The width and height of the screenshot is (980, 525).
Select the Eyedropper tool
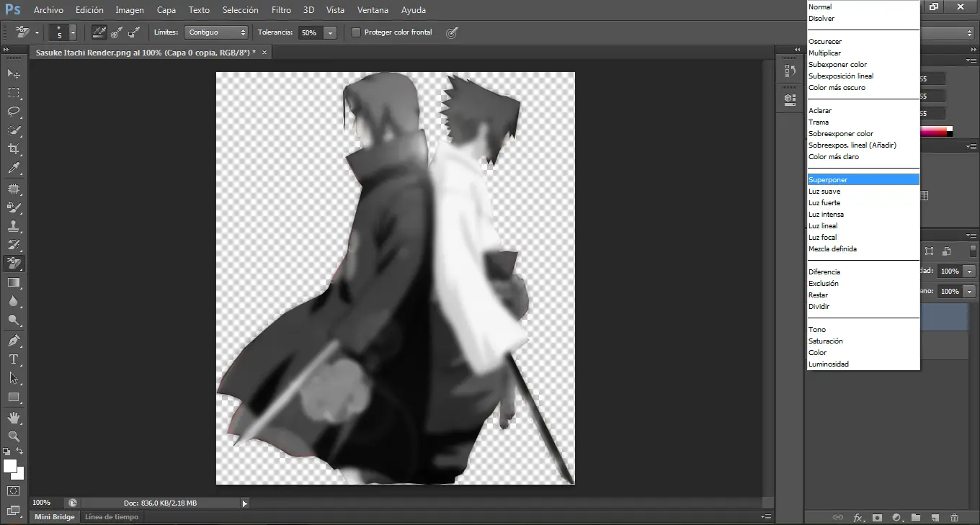[14, 169]
